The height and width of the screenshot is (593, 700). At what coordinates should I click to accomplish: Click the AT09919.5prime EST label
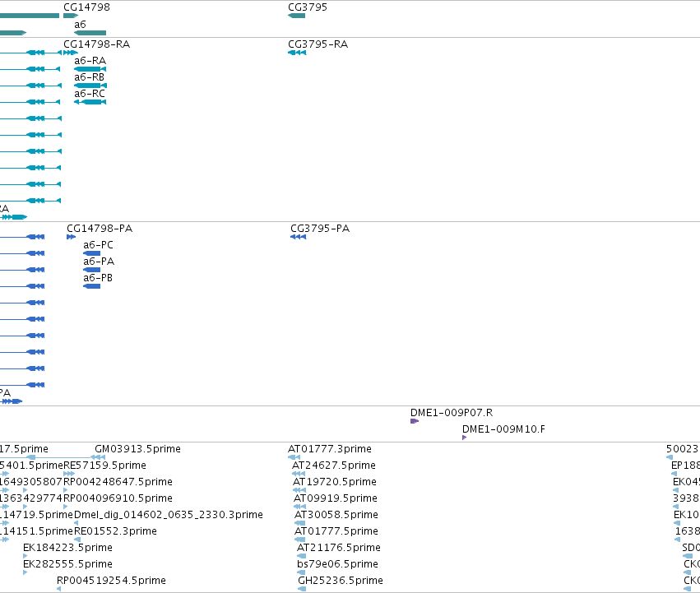click(336, 498)
